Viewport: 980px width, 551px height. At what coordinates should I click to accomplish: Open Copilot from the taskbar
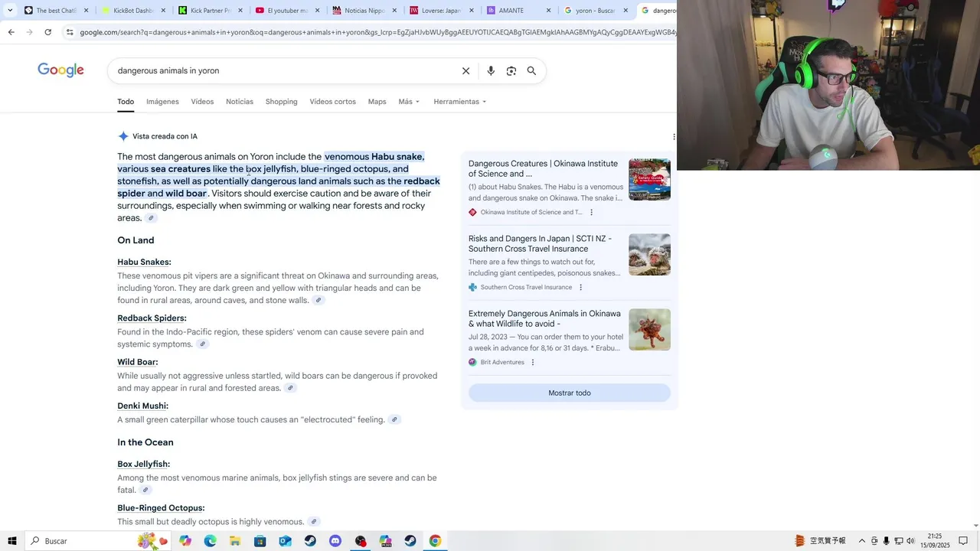click(185, 541)
